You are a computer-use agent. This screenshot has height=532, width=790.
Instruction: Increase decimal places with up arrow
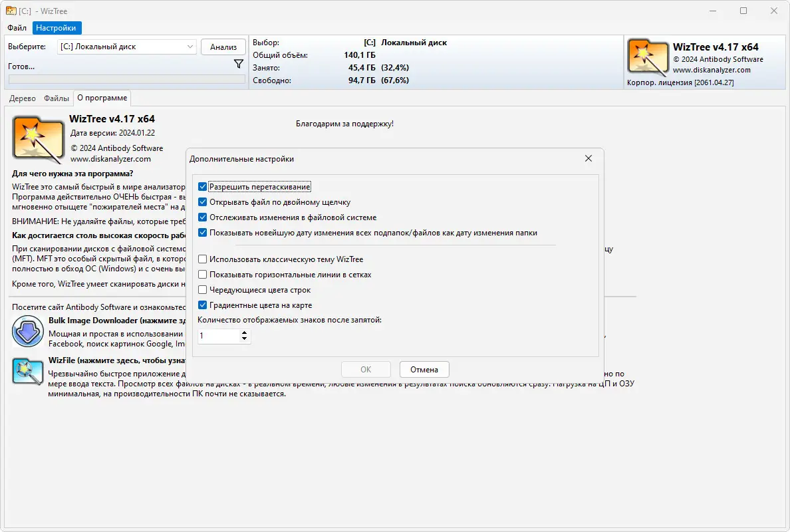[244, 332]
